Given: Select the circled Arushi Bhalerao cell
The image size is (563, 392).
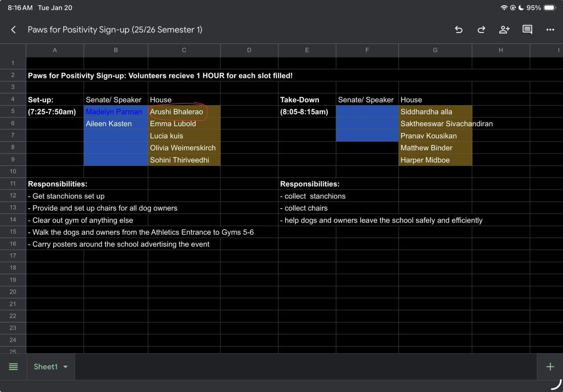Looking at the screenshot, I should [184, 112].
